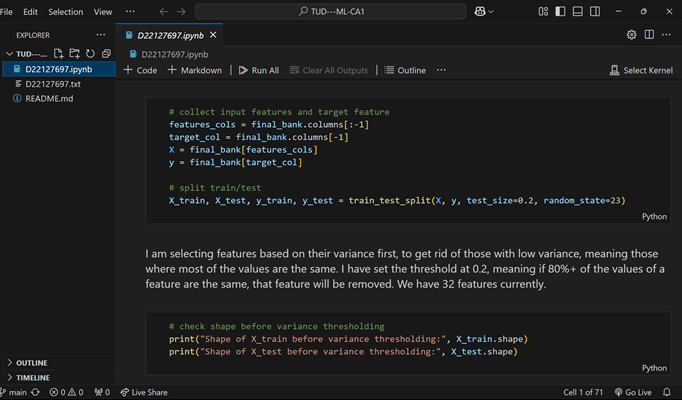Click the TUD---ML-CA1 command center search box
682x400 pixels.
tap(331, 12)
